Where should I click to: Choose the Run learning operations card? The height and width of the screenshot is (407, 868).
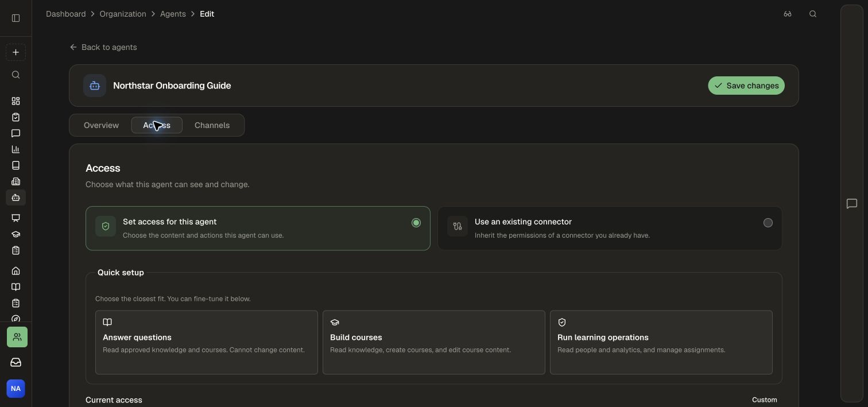[x=661, y=343]
